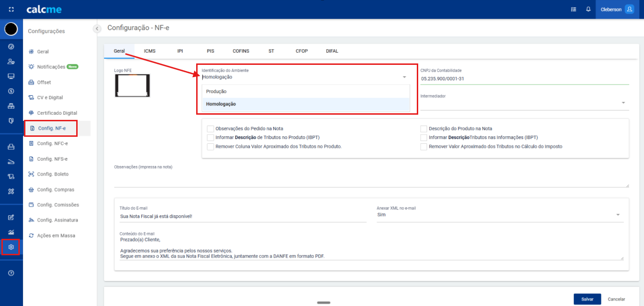Open the settings gear in left rail
Image resolution: width=644 pixels, height=306 pixels.
[11, 247]
